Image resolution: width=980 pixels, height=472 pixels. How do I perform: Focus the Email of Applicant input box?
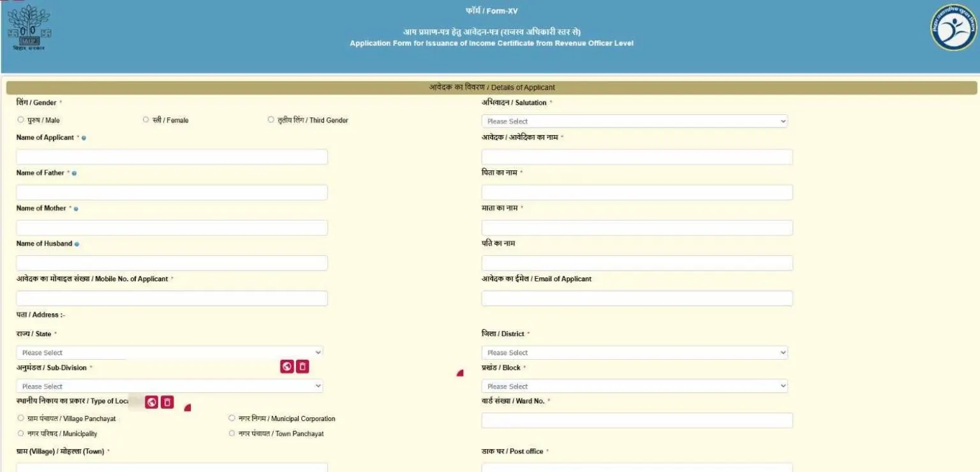(x=637, y=299)
